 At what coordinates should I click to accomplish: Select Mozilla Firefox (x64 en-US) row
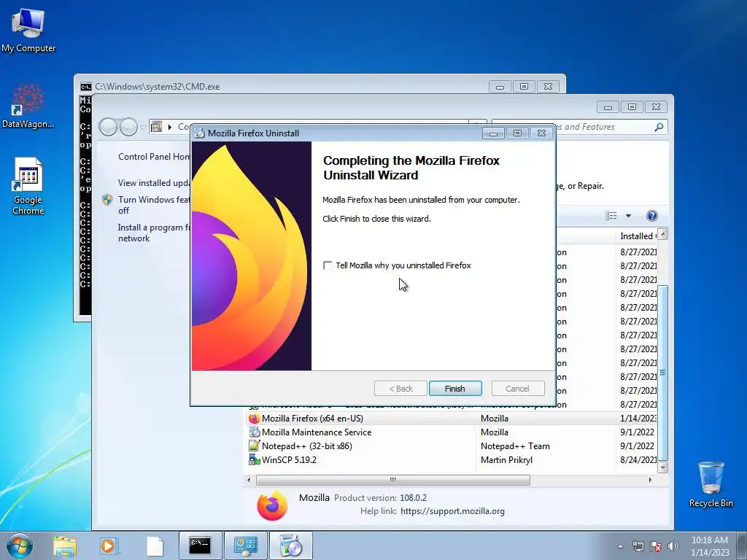pos(452,418)
